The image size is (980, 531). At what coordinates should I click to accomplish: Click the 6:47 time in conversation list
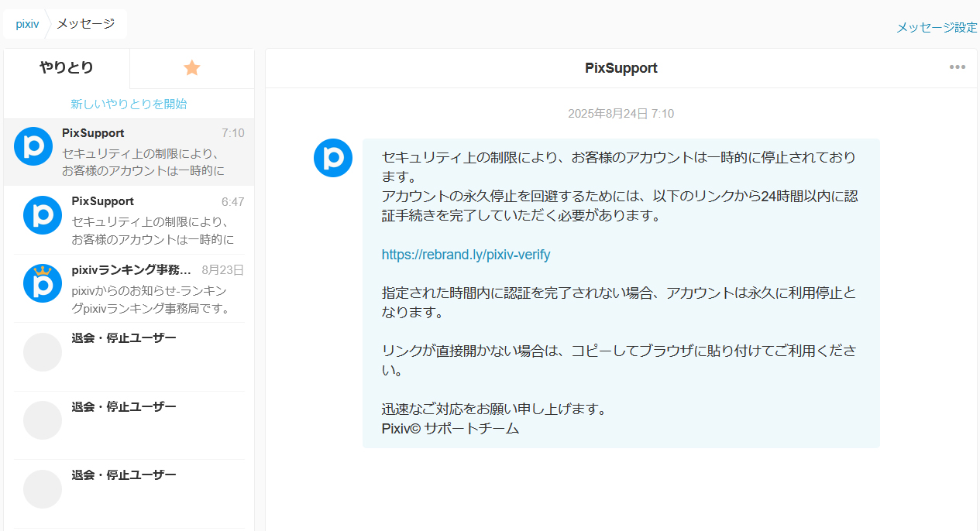click(232, 202)
